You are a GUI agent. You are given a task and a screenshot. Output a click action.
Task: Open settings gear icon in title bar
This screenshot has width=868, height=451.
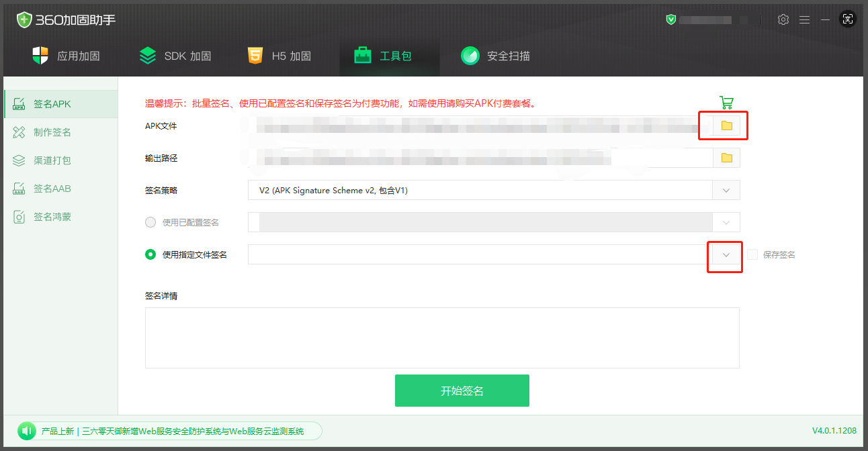point(783,19)
